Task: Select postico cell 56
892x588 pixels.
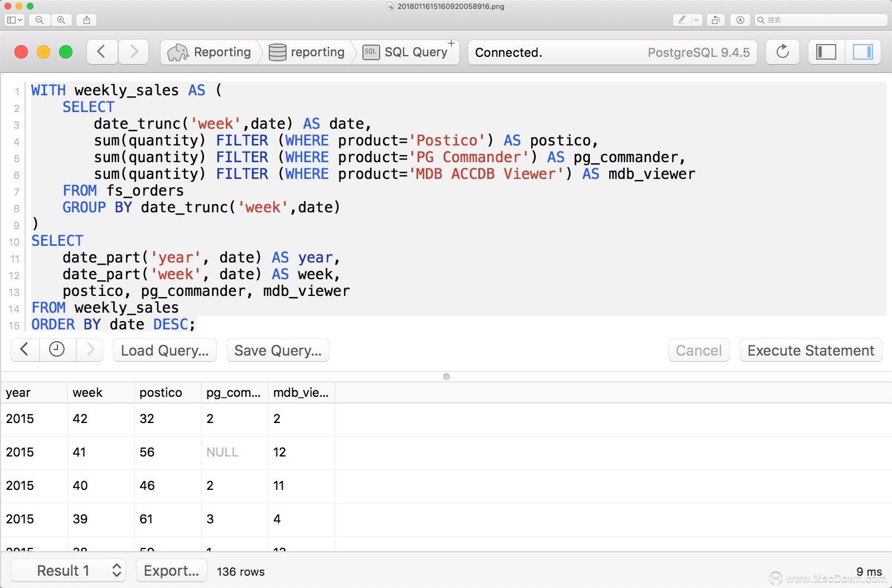Action: [168, 452]
